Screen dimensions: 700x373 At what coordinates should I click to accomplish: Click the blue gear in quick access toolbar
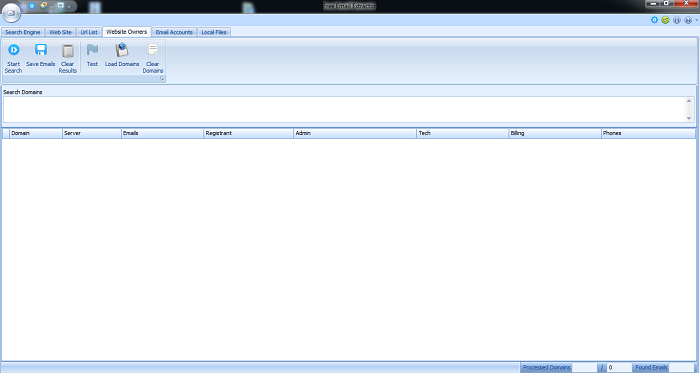point(32,6)
